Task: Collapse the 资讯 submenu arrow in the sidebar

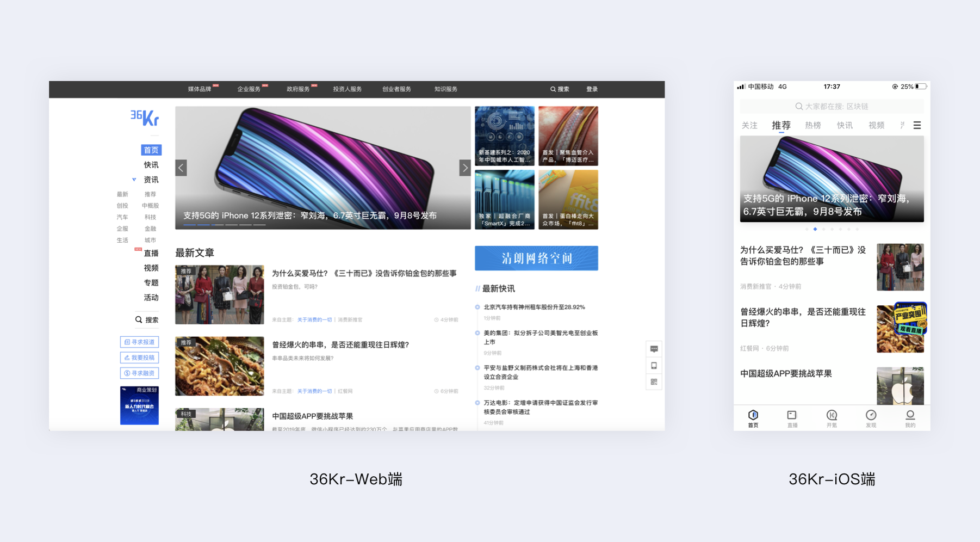Action: point(134,180)
